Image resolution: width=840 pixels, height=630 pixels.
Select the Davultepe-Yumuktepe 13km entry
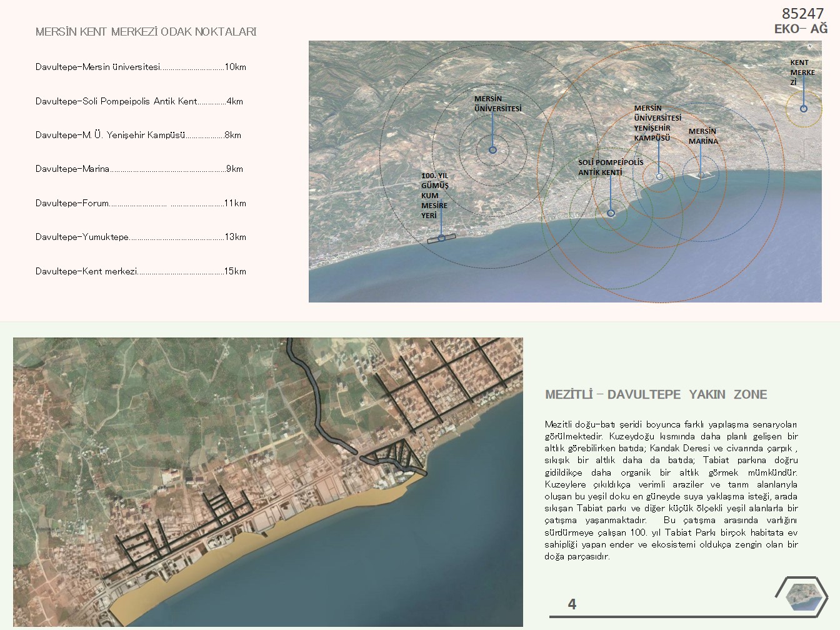tap(141, 237)
